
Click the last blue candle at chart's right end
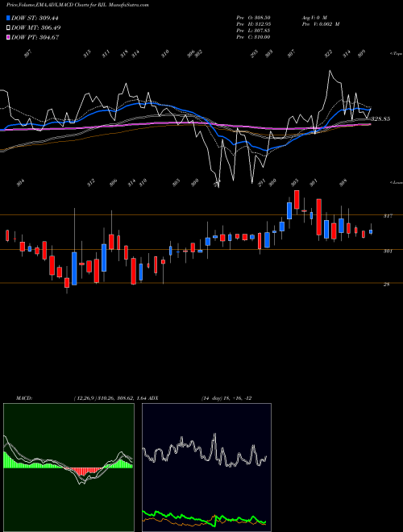371,231
